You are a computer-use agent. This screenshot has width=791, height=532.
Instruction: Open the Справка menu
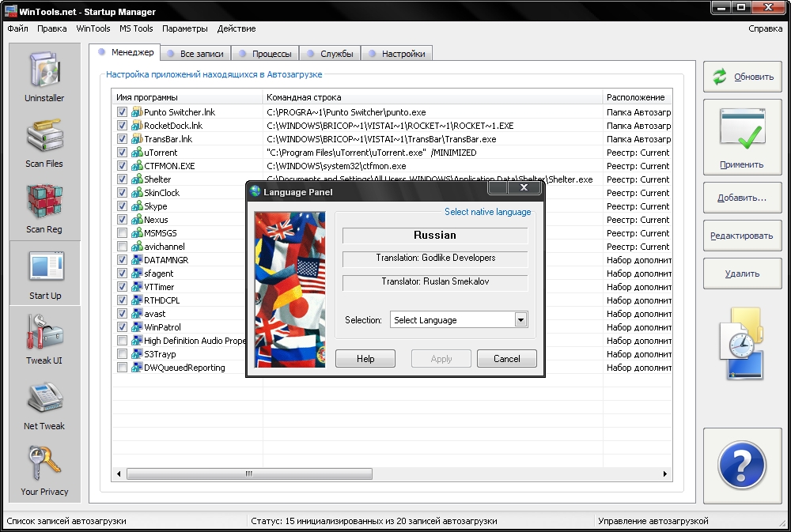(x=765, y=28)
